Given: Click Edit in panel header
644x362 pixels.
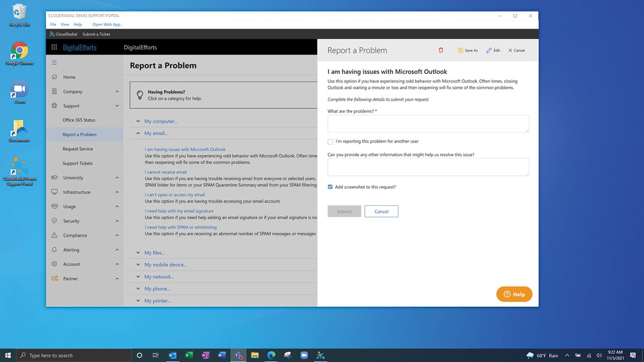Looking at the screenshot, I should pyautogui.click(x=493, y=50).
